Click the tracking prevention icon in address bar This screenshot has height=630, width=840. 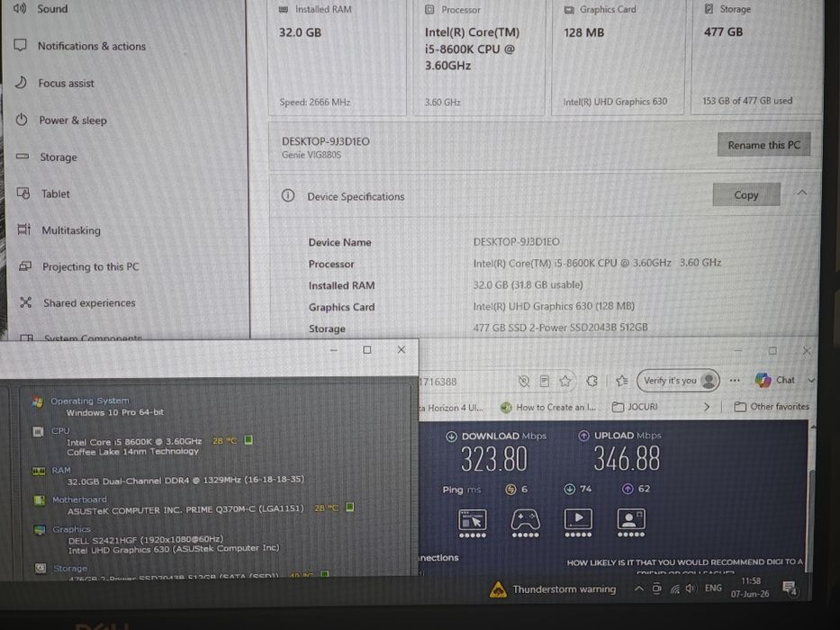524,381
